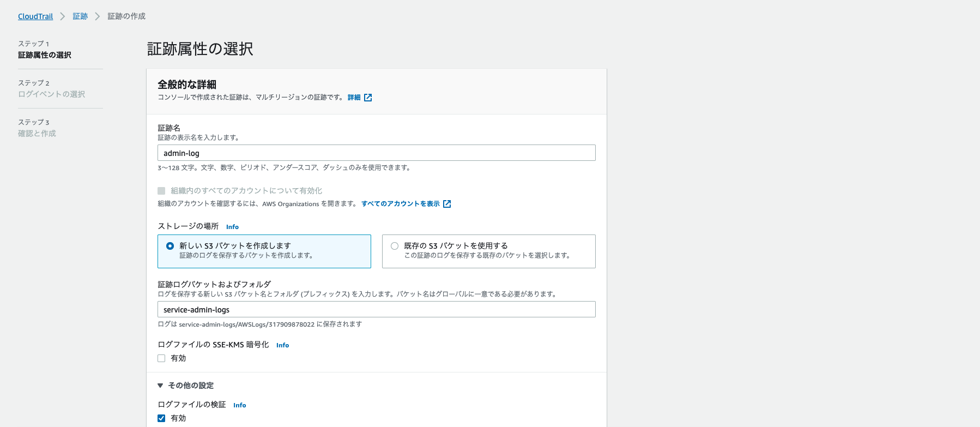Click Info link next to ストレージの場所
Viewport: 980px width, 427px height.
[x=232, y=227]
